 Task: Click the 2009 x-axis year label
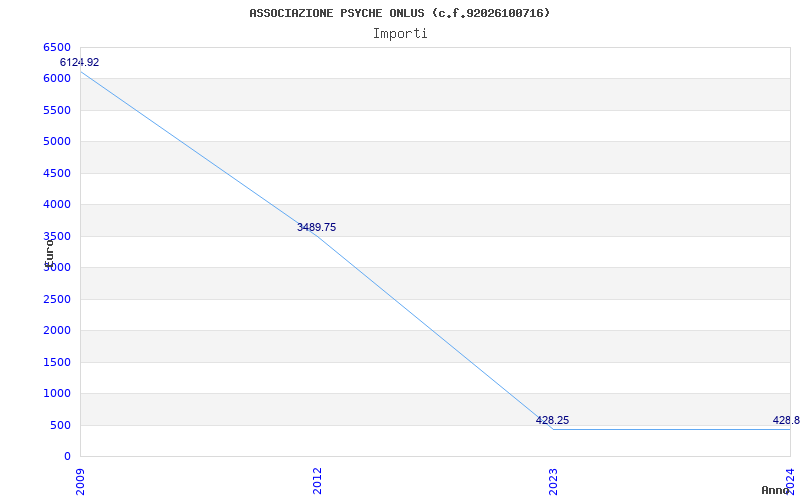[x=80, y=482]
